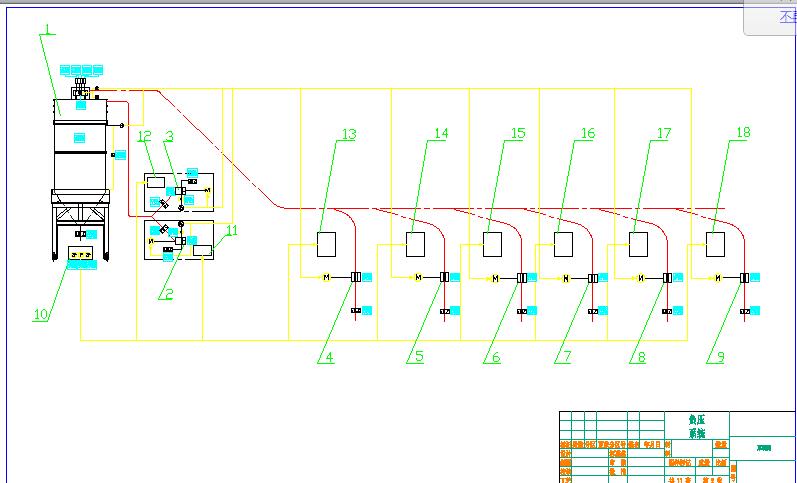Screen dimensions: 797x483
Task: Select the rectangle box indicated by label 16
Action: [x=563, y=245]
